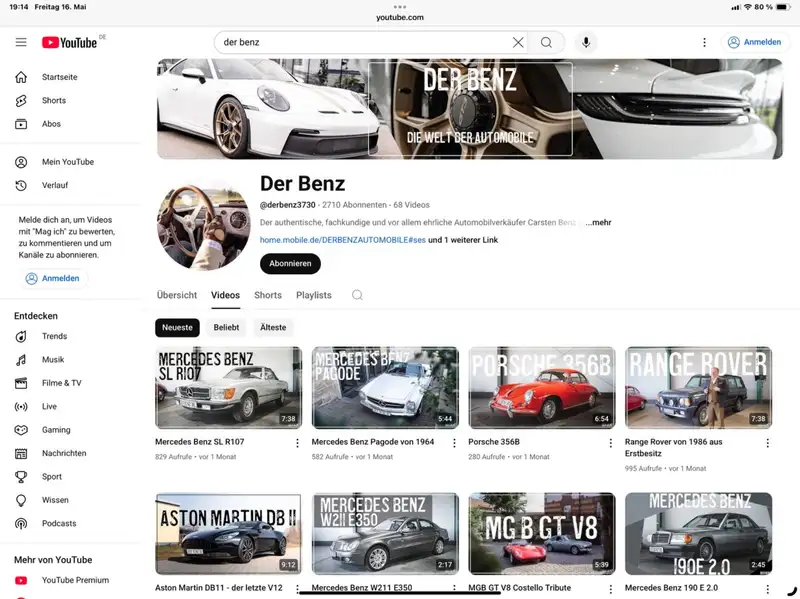Expand channel description with "...mehr"
The height and width of the screenshot is (599, 800).
click(x=598, y=222)
